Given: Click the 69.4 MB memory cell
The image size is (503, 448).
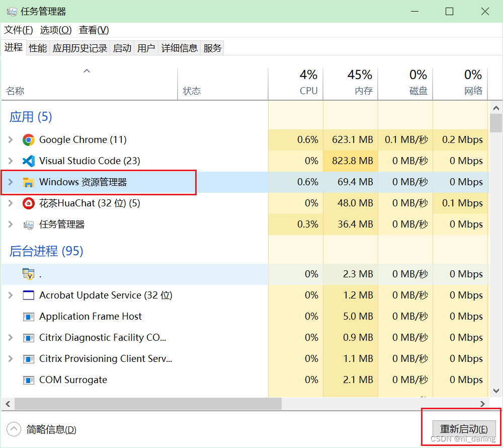Looking at the screenshot, I should 350,182.
